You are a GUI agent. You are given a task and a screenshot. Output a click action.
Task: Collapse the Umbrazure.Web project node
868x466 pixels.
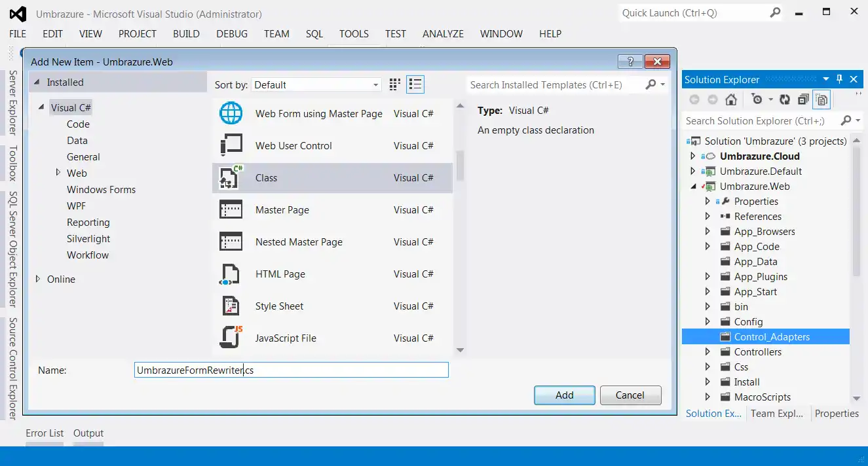[694, 187]
